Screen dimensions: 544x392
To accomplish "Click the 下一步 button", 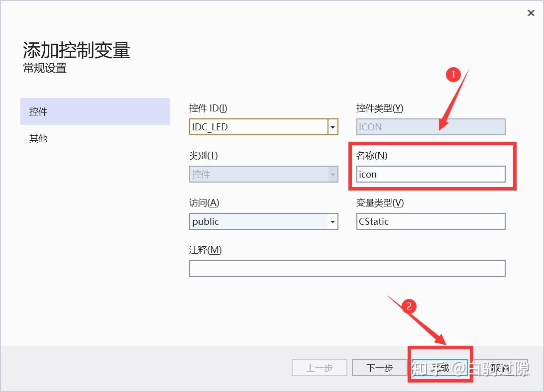I will tap(380, 368).
